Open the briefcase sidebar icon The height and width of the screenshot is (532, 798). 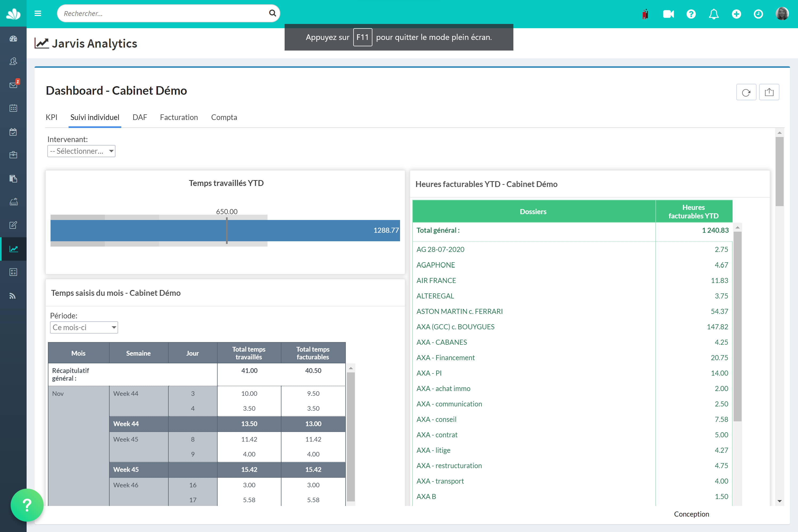(13, 155)
